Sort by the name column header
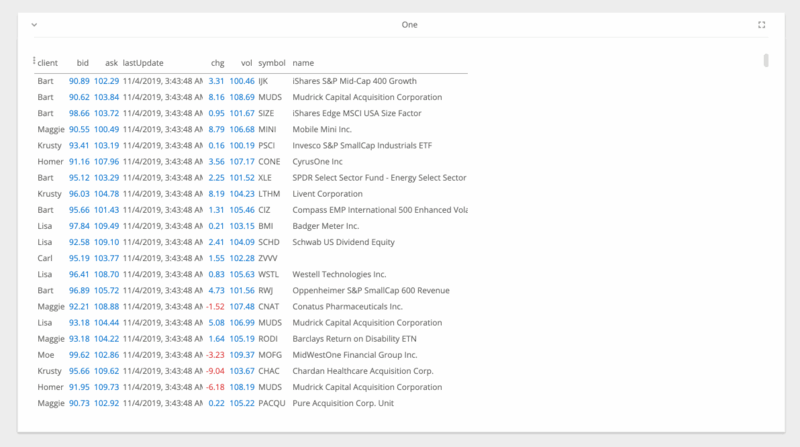 pos(303,63)
